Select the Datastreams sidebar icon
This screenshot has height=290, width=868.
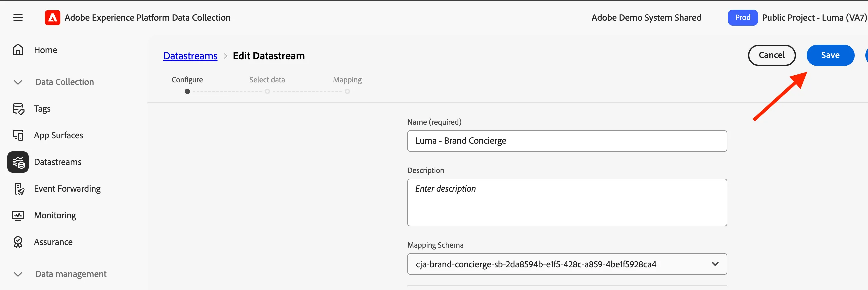pyautogui.click(x=18, y=162)
